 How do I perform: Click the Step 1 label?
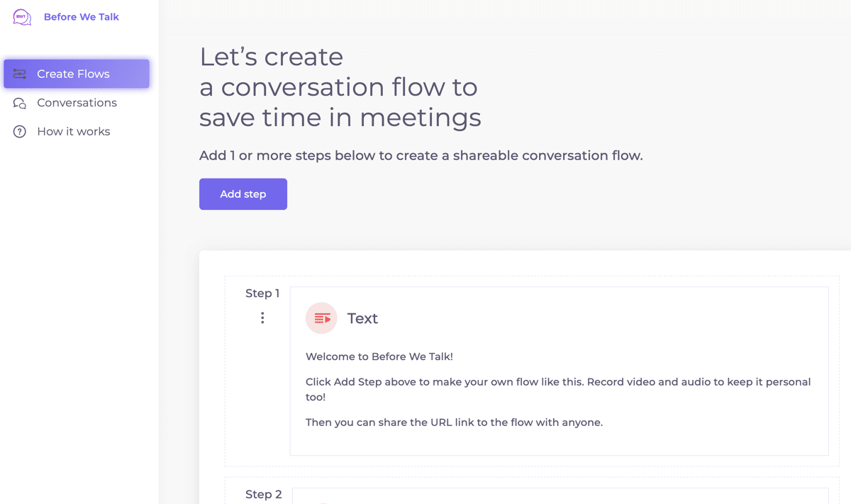[262, 293]
